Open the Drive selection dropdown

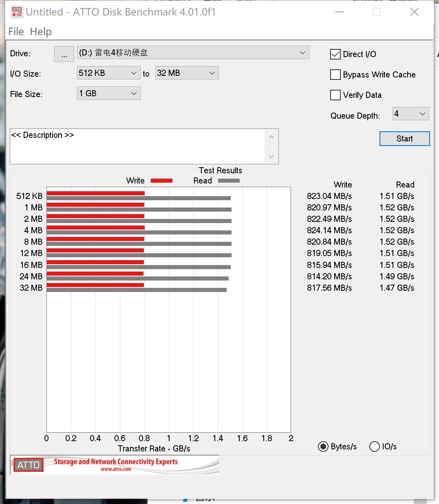(302, 53)
